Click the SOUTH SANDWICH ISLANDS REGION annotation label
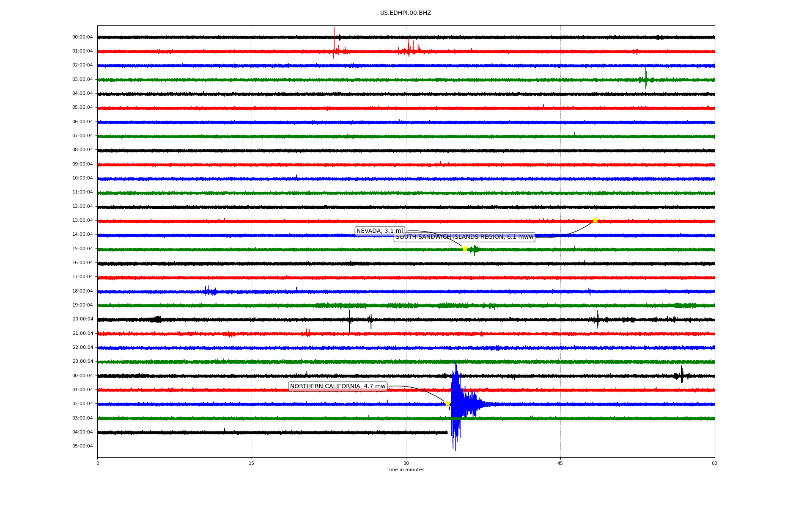Screen dimensions: 812x508 coord(464,237)
